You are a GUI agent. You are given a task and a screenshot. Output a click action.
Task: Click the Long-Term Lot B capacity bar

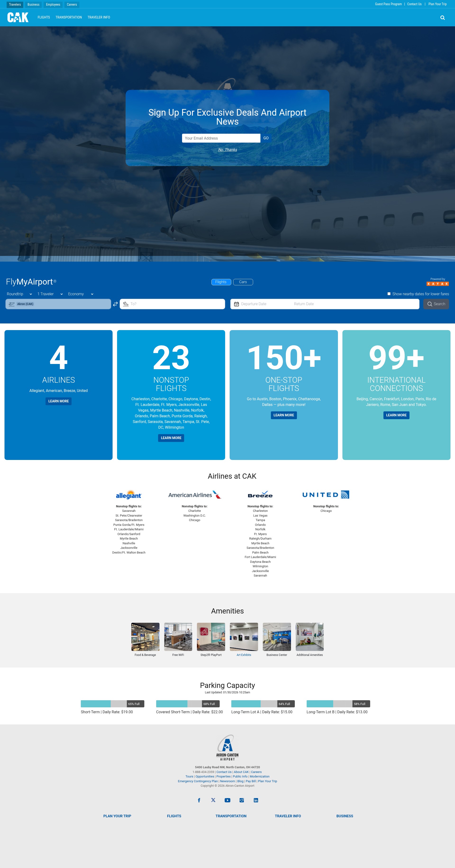tap(338, 704)
